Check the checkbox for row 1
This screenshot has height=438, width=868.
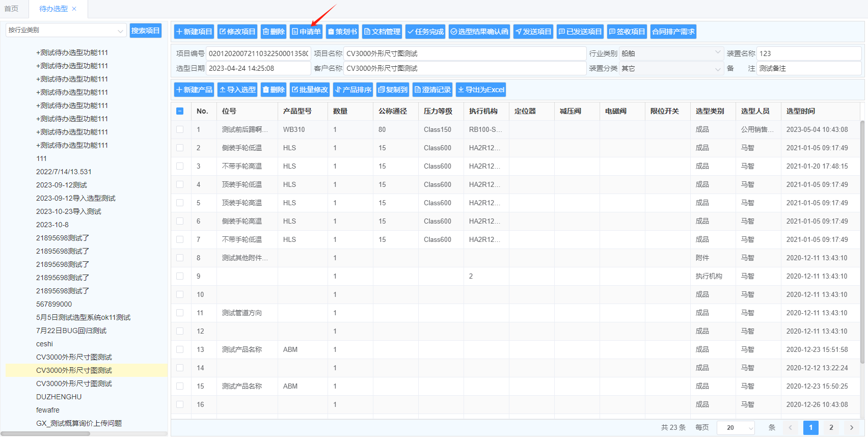(x=180, y=129)
